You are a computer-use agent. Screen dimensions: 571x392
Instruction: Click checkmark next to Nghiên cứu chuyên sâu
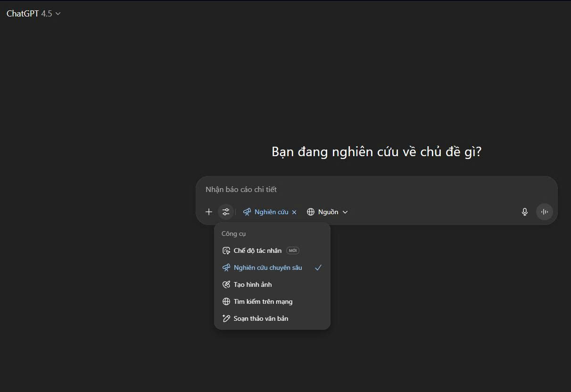click(x=318, y=267)
